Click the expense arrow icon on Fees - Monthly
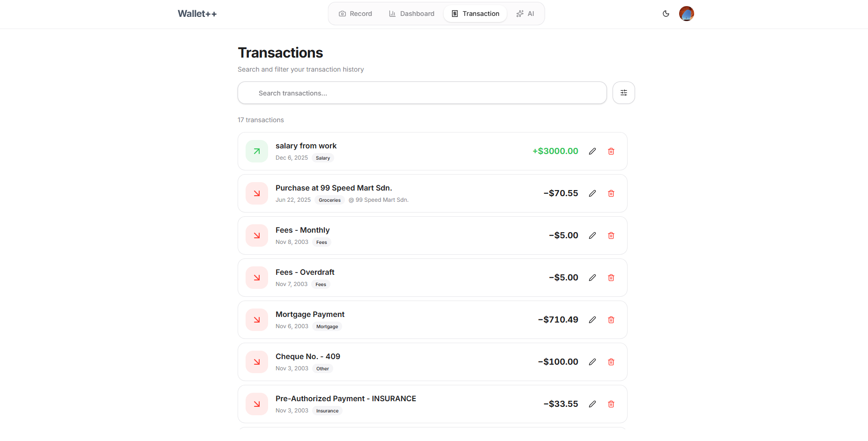Viewport: 868px width, 441px height. pyautogui.click(x=257, y=235)
